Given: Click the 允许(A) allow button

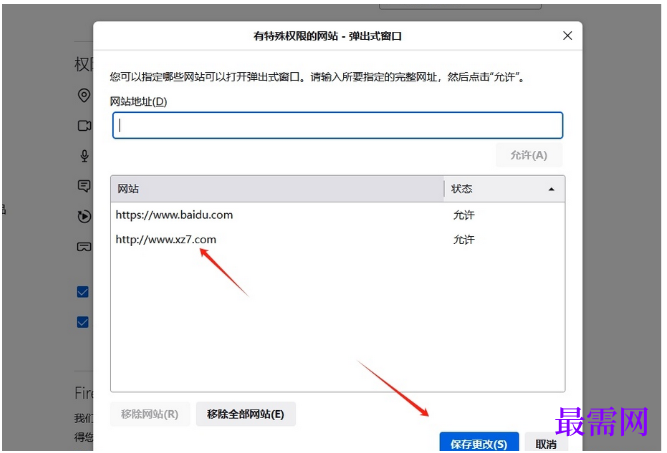Looking at the screenshot, I should (x=529, y=155).
